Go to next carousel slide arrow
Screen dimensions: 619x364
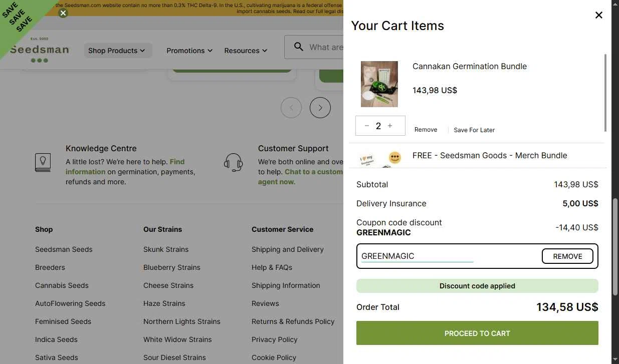320,108
